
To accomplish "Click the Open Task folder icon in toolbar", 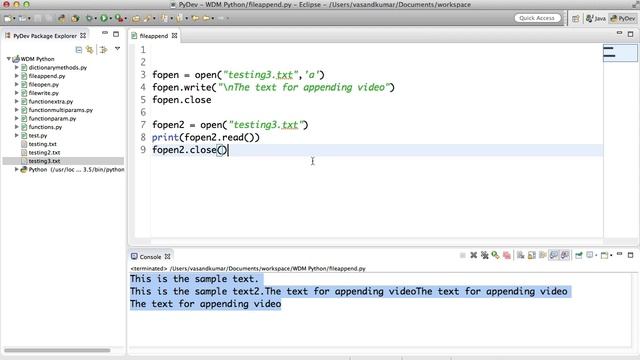I will point(136,18).
